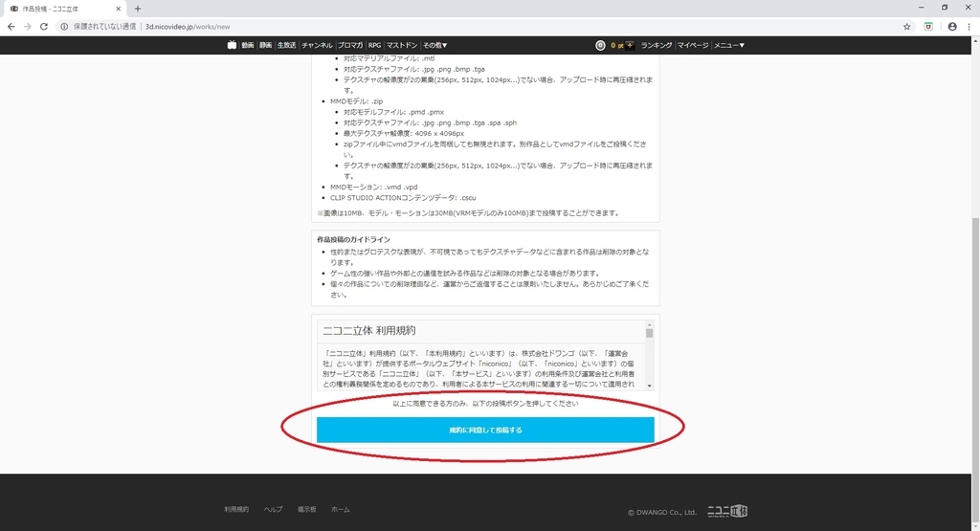The width and height of the screenshot is (980, 531).
Task: Click the ニコニ立体 footer logo
Action: 727,511
